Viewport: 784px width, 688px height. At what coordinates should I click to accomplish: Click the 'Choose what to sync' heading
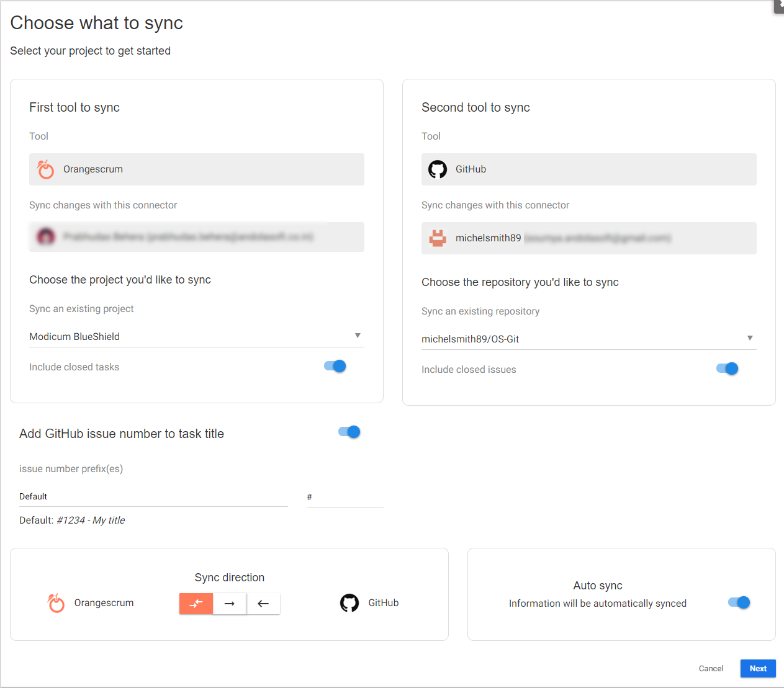click(x=97, y=23)
